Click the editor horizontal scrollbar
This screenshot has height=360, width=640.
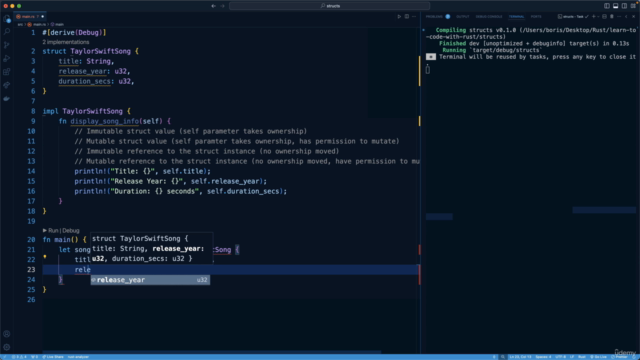coord(211,352)
